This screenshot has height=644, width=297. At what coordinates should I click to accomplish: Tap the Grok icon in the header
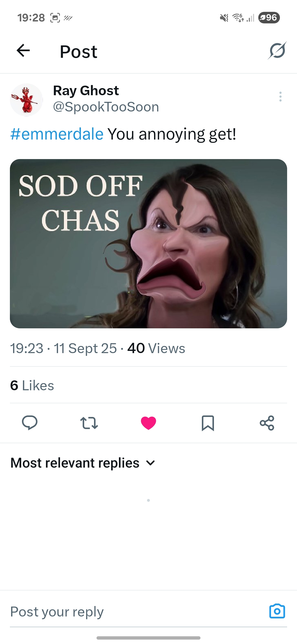click(277, 50)
